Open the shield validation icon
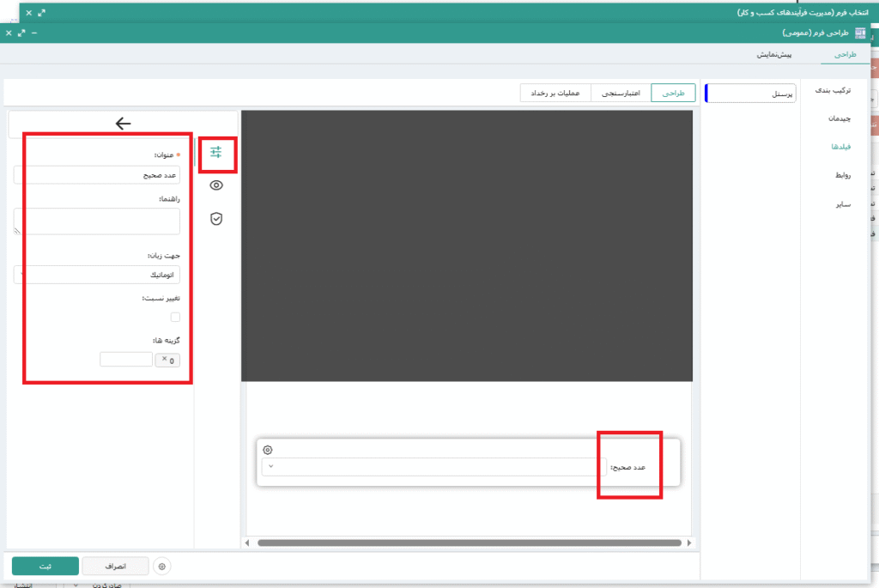This screenshot has height=588, width=879. click(x=216, y=219)
